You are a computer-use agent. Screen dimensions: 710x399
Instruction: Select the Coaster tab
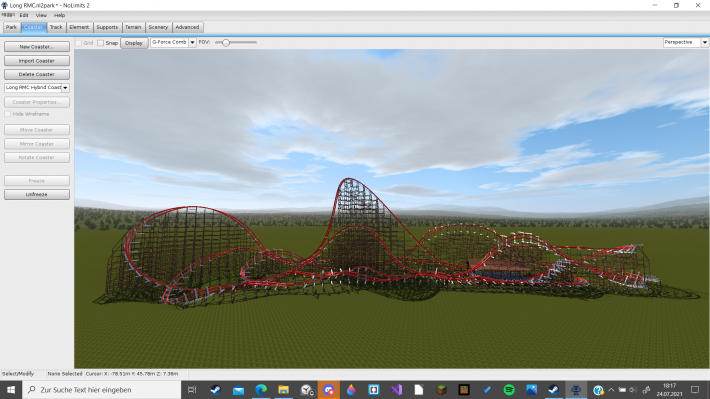tap(33, 27)
